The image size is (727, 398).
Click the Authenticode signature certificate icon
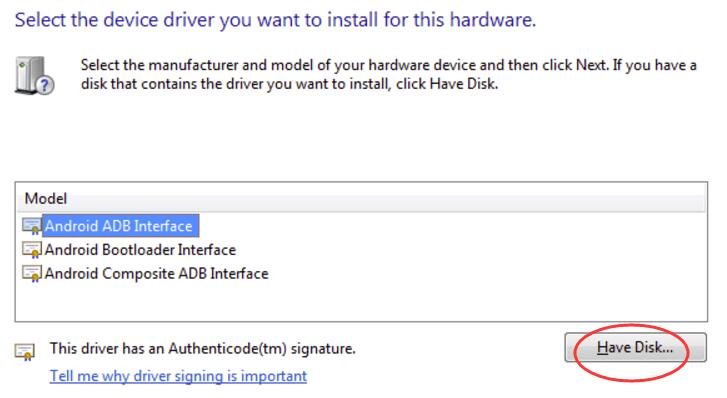25,352
